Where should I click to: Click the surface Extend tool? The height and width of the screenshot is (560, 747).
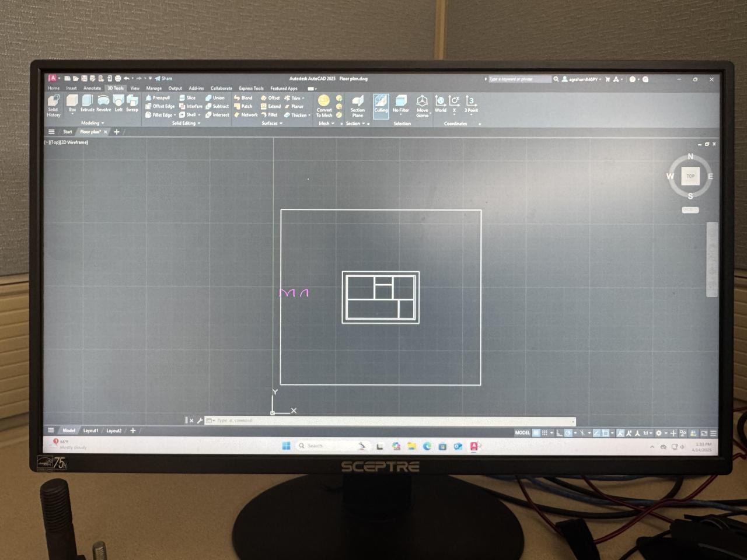click(x=271, y=107)
